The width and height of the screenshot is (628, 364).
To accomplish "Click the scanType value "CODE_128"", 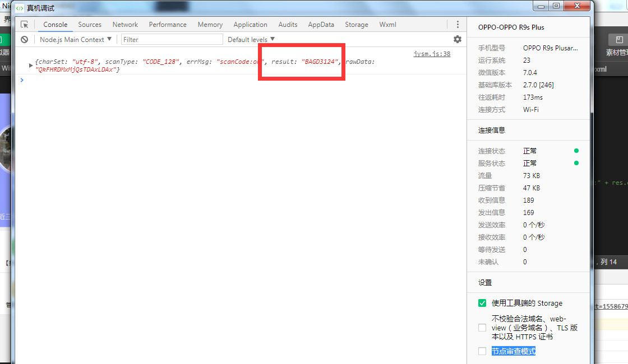I will click(x=160, y=62).
